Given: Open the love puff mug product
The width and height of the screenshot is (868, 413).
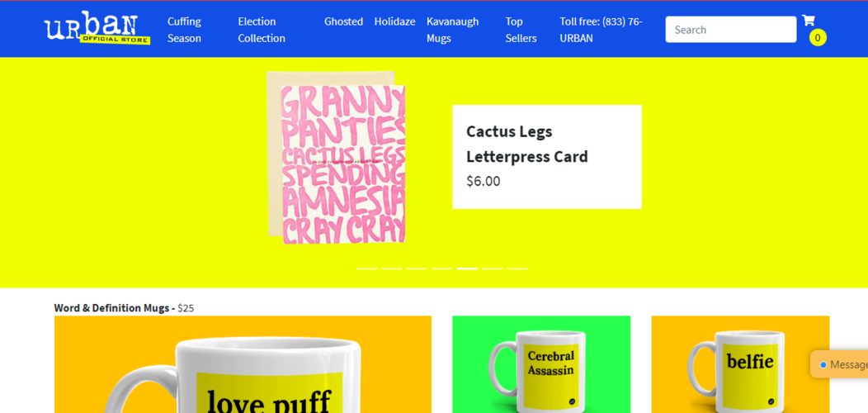Looking at the screenshot, I should pos(243,364).
